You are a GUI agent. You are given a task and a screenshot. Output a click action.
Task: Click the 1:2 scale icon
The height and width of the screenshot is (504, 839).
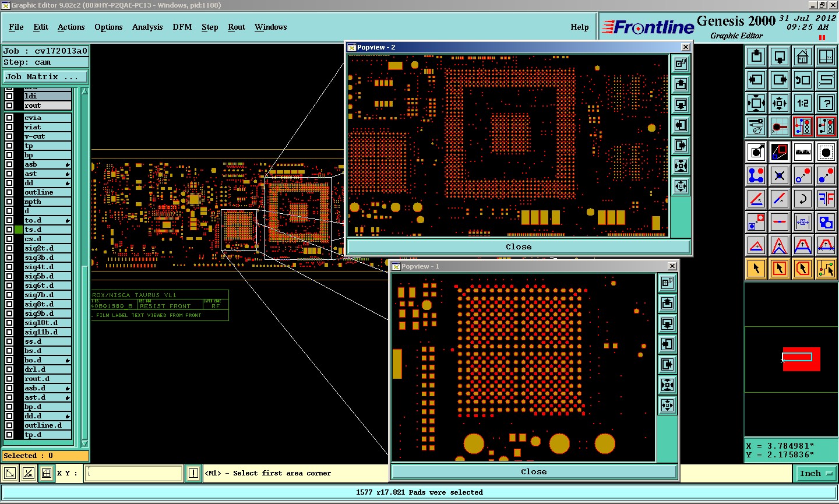click(803, 103)
